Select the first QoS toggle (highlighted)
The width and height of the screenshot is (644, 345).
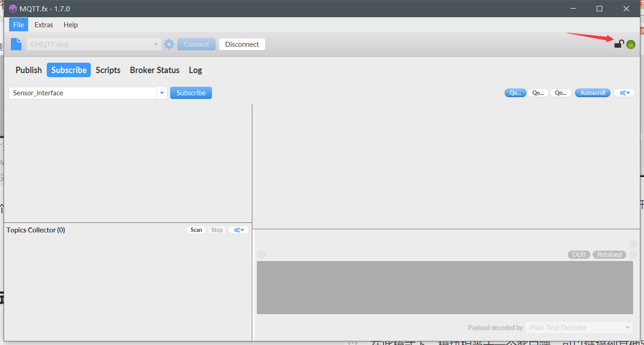point(515,93)
